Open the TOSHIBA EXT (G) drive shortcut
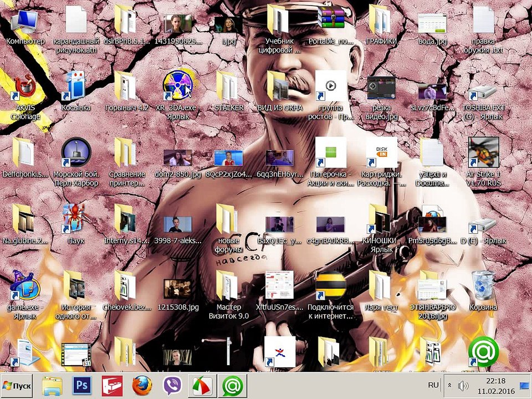Image resolution: width=532 pixels, height=399 pixels. pos(483,91)
